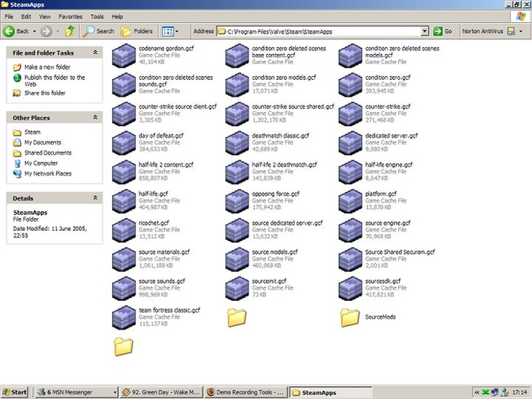This screenshot has height=399, width=532.
Task: Select the sourcesdk.gcf file icon
Action: 350,288
